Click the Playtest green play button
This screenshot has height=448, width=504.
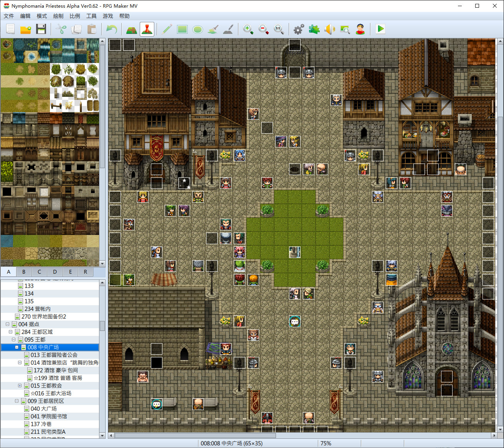(x=380, y=29)
